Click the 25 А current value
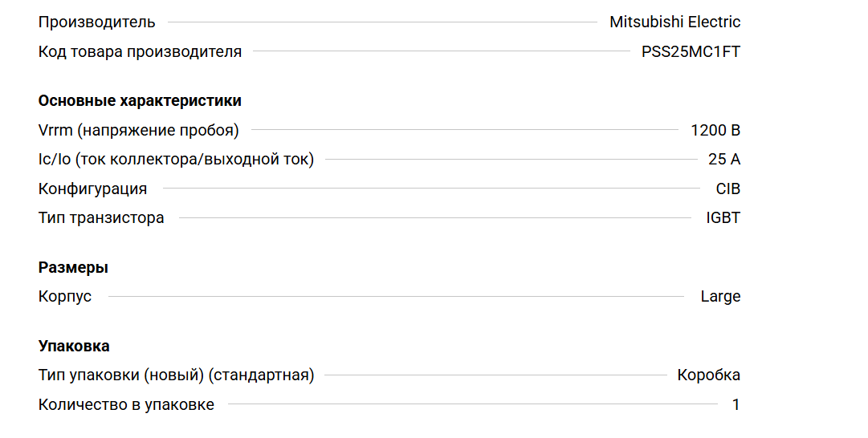Image resolution: width=868 pixels, height=438 pixels. (723, 160)
